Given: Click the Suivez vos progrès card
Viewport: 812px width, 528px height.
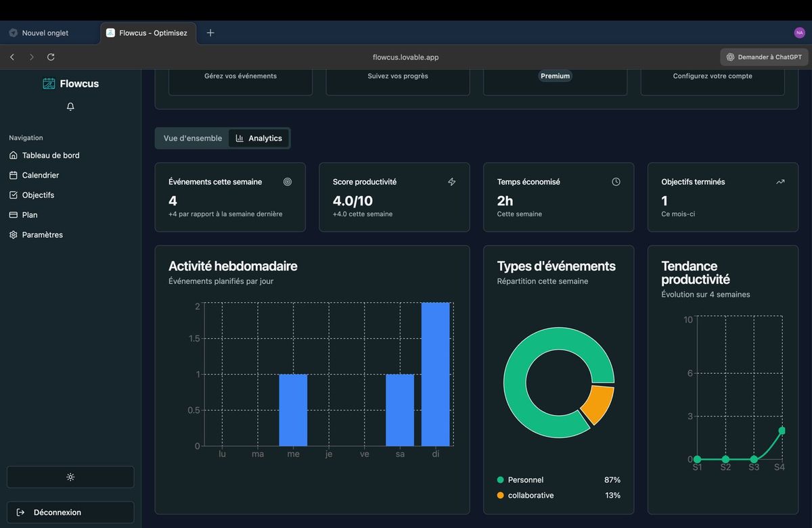Looking at the screenshot, I should point(398,82).
